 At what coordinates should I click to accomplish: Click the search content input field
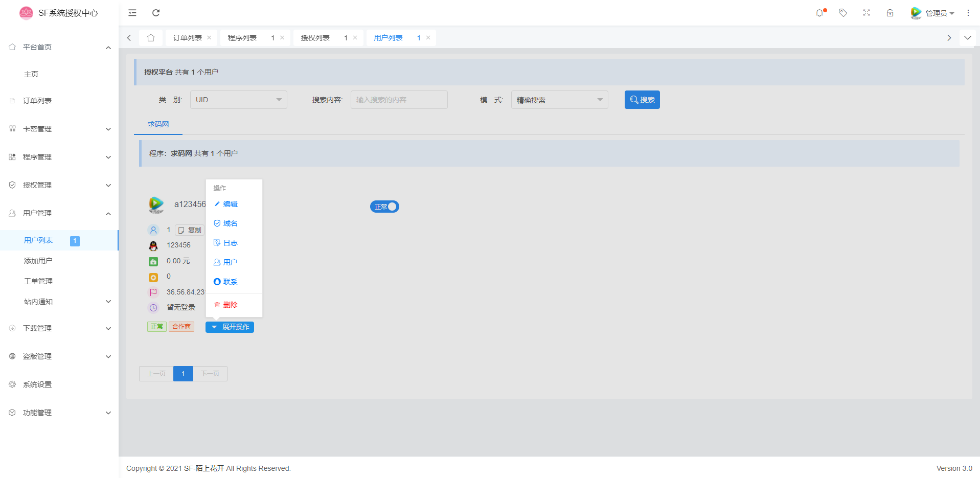[399, 100]
